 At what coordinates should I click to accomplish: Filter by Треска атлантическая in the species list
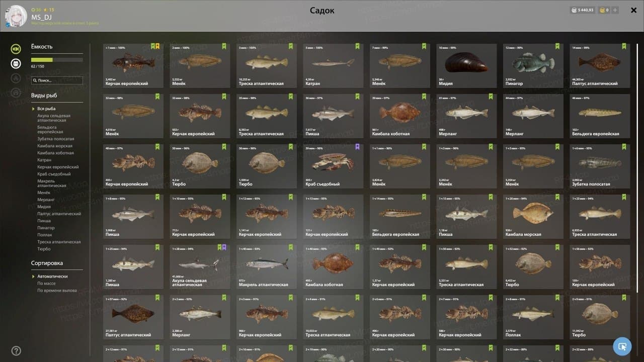coord(59,242)
